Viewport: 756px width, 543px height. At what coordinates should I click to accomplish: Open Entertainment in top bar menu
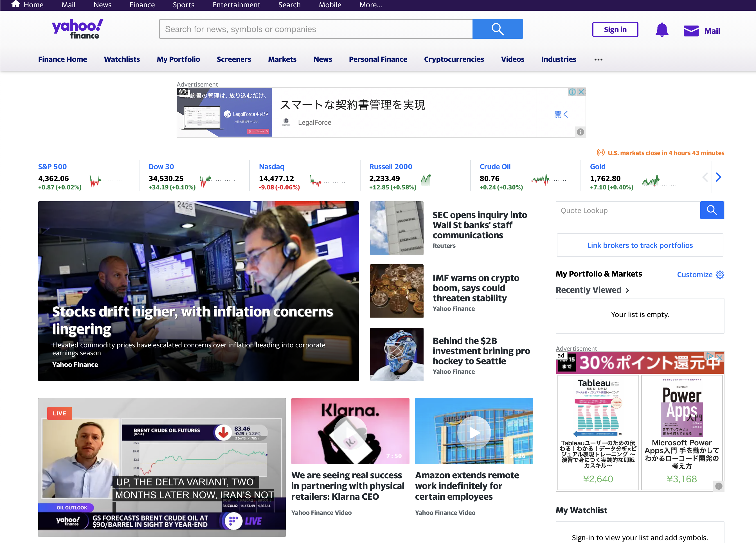236,5
